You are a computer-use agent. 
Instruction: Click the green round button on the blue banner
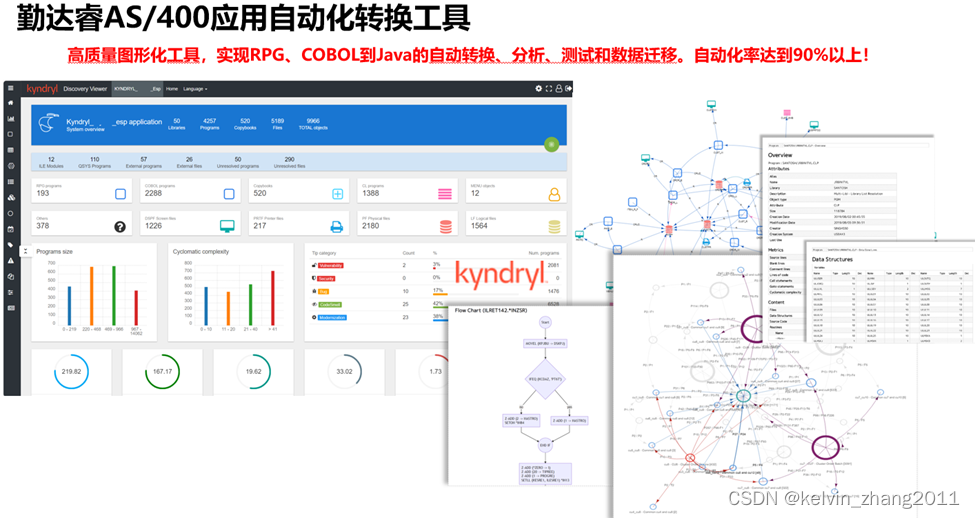(x=552, y=144)
